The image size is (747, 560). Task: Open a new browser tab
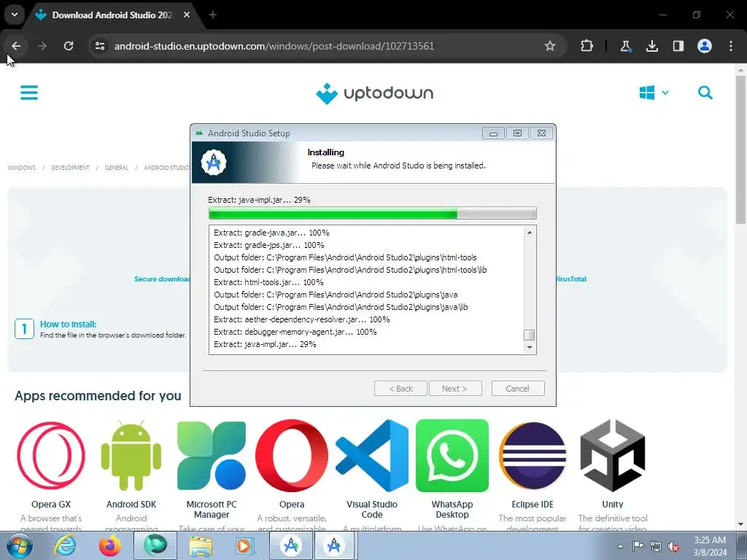212,15
